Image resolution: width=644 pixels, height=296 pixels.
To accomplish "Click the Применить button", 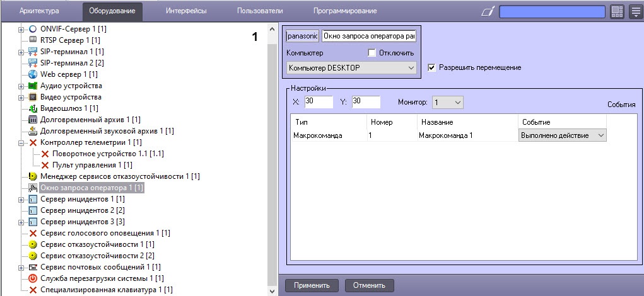I will pos(312,285).
